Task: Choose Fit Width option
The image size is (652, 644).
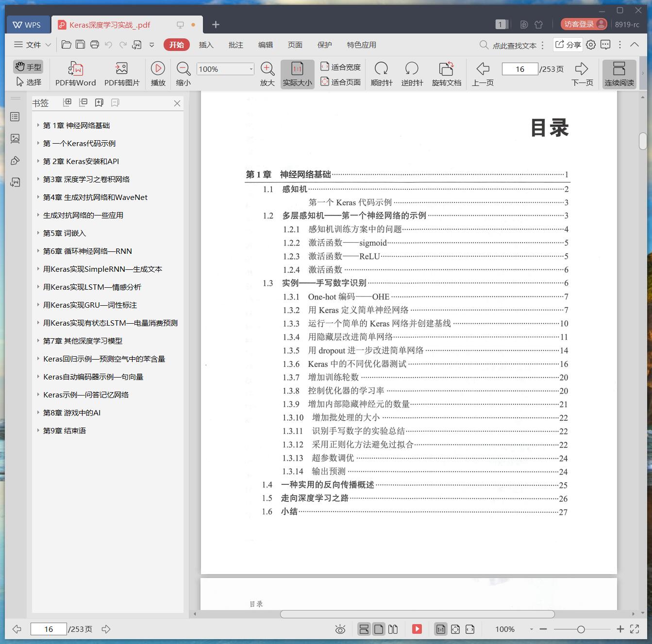Action: point(340,67)
